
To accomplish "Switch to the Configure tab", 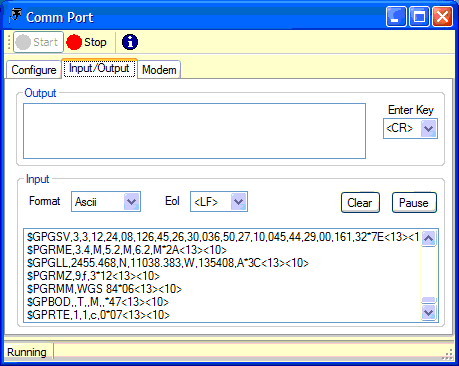I will click(x=34, y=70).
